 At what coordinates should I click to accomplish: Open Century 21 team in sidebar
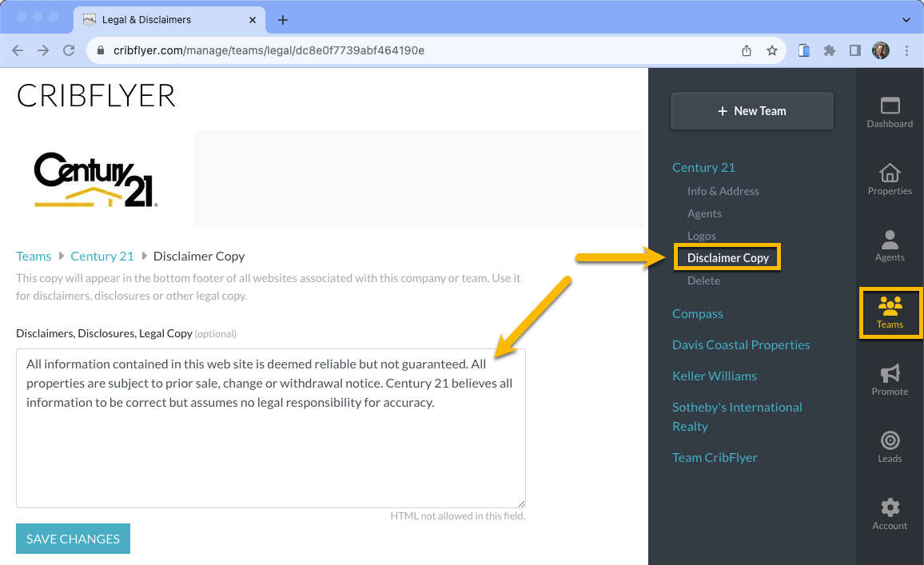(703, 167)
